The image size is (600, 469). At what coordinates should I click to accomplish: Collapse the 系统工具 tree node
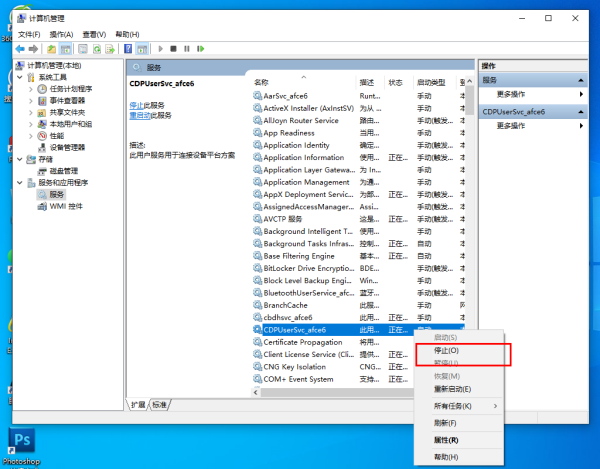tap(20, 78)
